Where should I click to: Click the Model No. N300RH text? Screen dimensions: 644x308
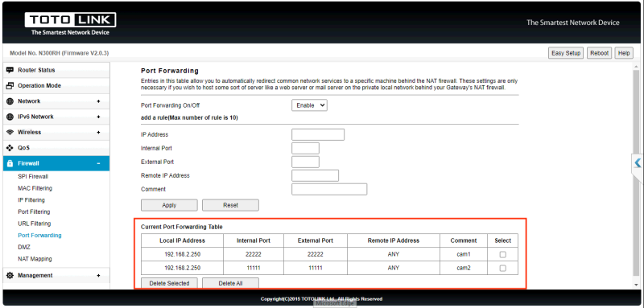point(59,53)
